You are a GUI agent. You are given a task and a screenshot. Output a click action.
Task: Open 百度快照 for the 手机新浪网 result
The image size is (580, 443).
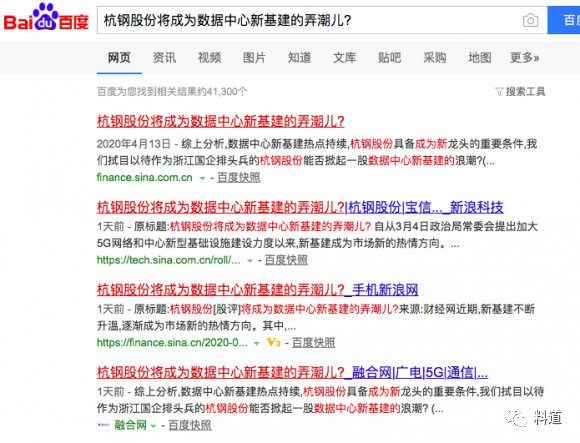pyautogui.click(x=313, y=343)
